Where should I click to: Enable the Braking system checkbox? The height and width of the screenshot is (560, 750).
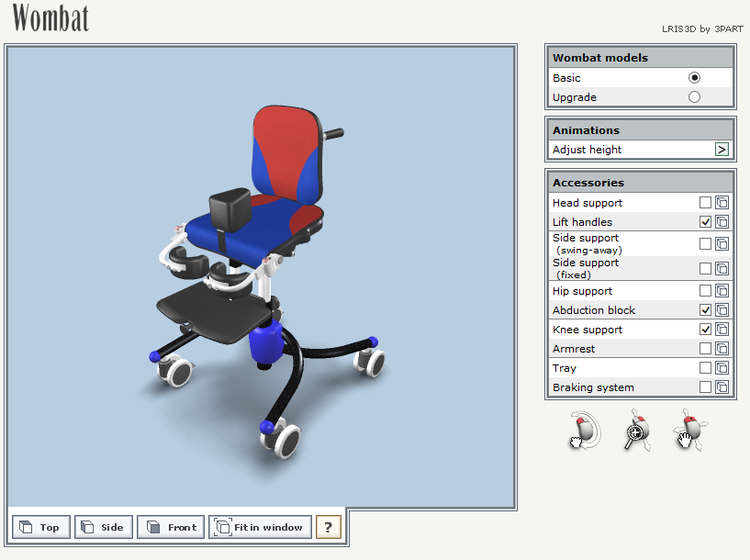705,386
